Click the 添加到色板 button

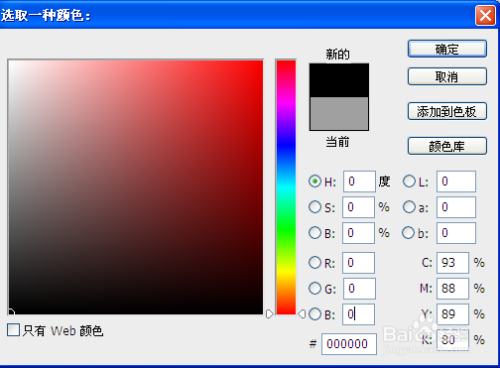pos(447,111)
